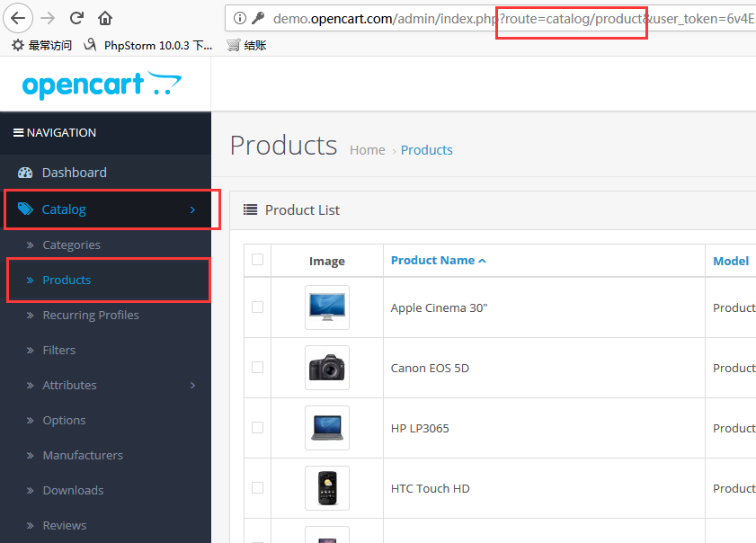Check the HP LP3065 row checkbox
Viewport: 756px width, 543px height.
tap(257, 428)
